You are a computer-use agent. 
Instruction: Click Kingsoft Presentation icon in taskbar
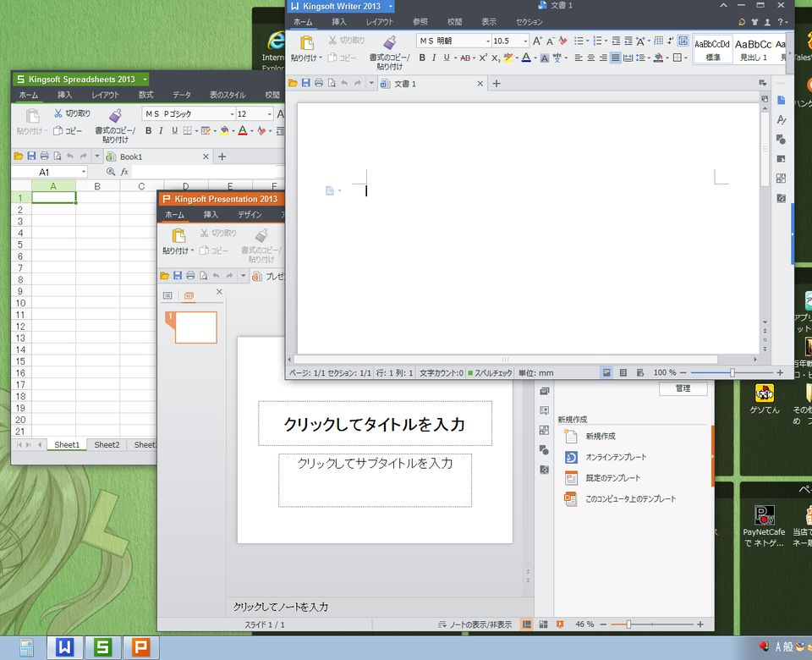click(x=140, y=647)
